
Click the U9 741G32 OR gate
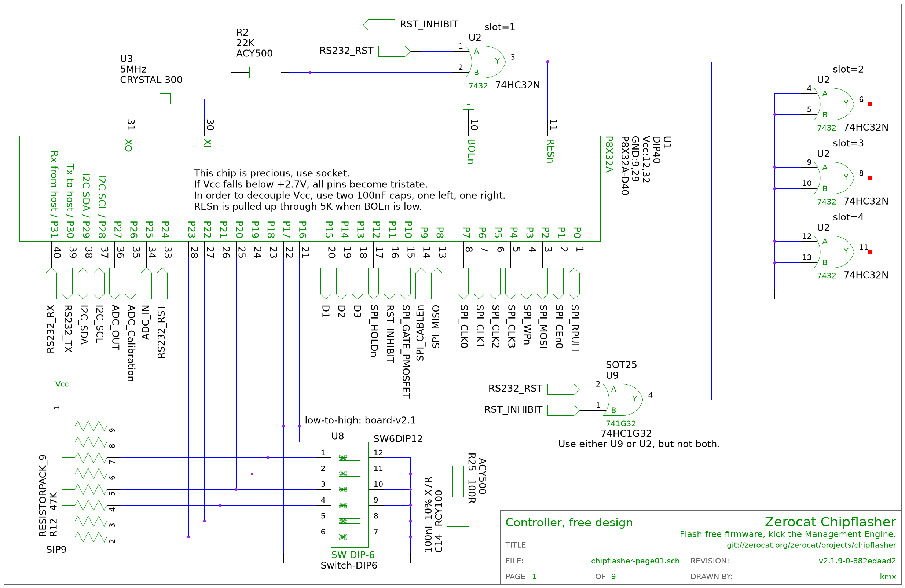click(x=623, y=400)
